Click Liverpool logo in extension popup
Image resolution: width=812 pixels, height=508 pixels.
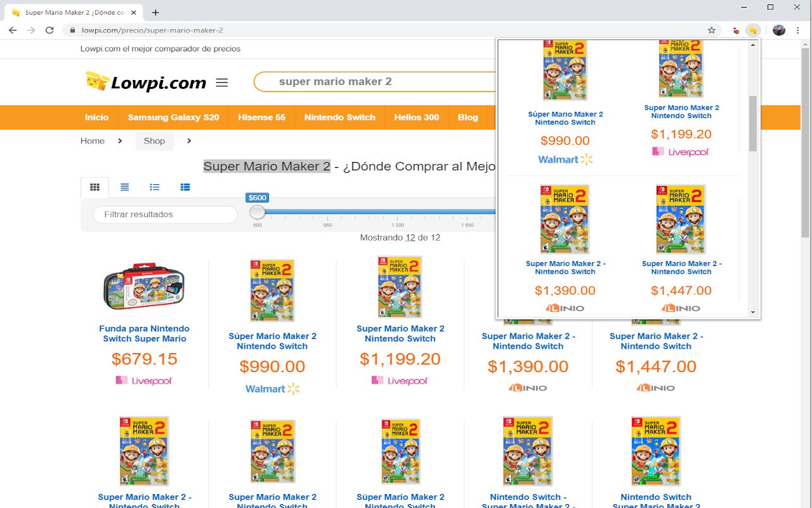681,152
